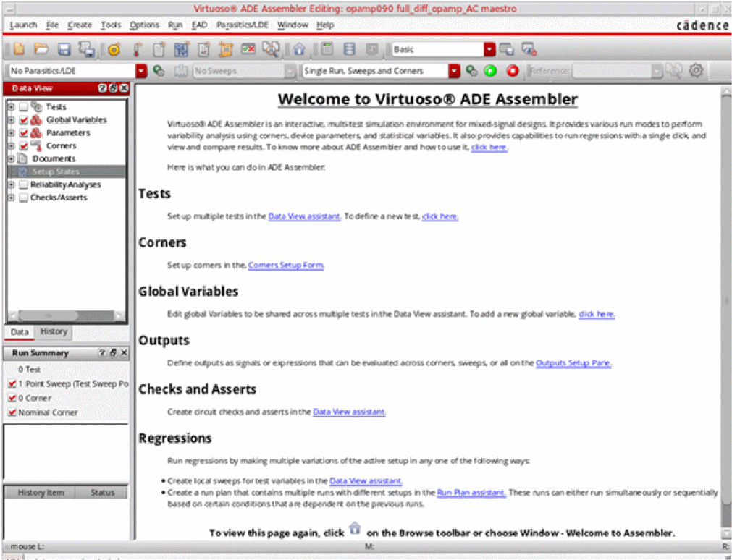
Task: Open the Single Run, Sweeps and Corners dropdown
Action: [454, 71]
